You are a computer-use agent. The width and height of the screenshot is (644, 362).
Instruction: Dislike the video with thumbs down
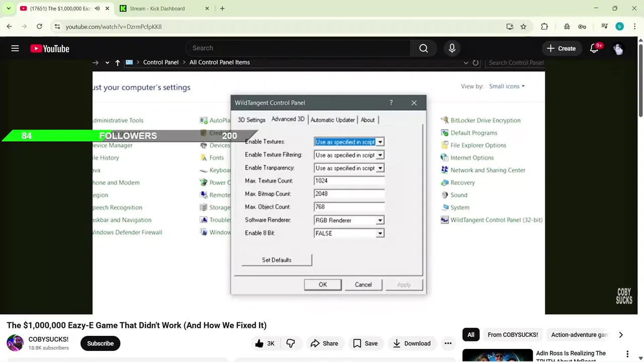pos(290,343)
